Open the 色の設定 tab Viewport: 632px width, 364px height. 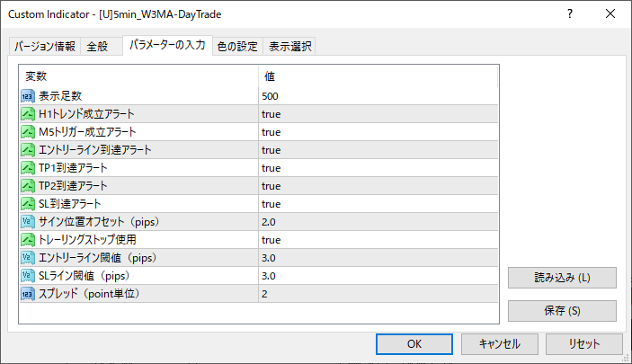tap(237, 47)
